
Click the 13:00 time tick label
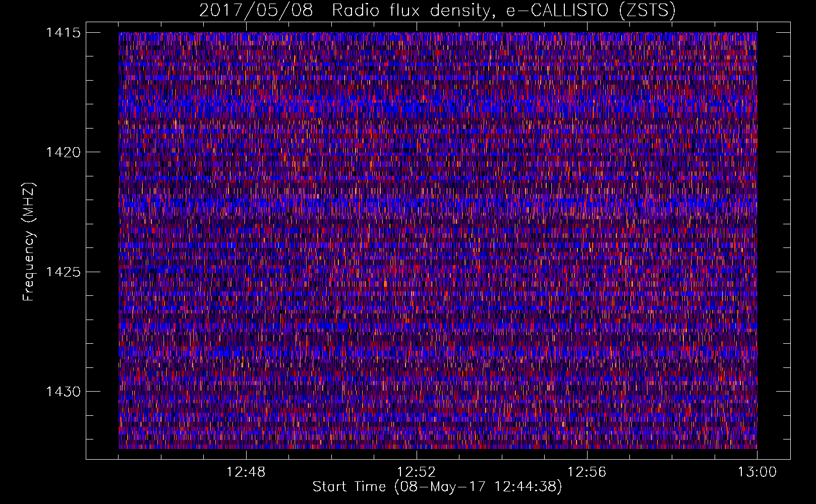click(x=757, y=472)
